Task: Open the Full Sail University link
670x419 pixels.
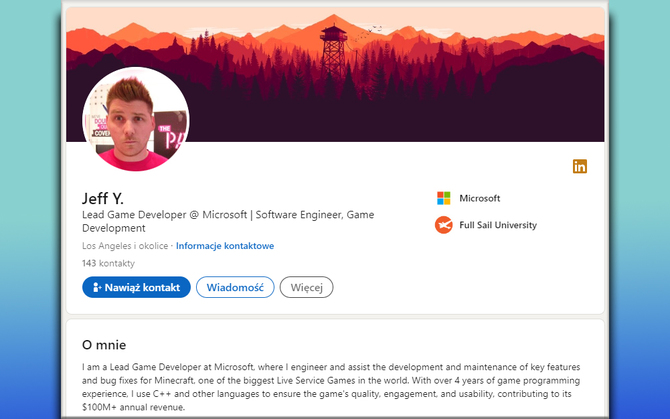Action: 498,225
